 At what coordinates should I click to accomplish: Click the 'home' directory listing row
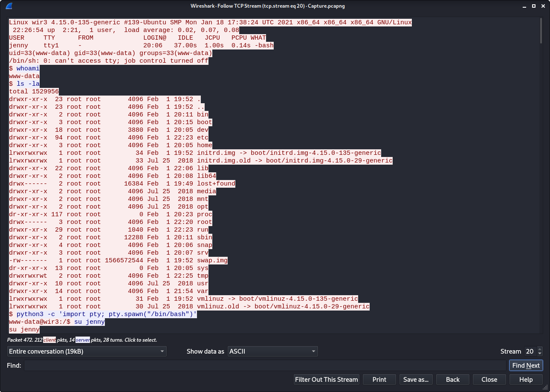[110, 145]
